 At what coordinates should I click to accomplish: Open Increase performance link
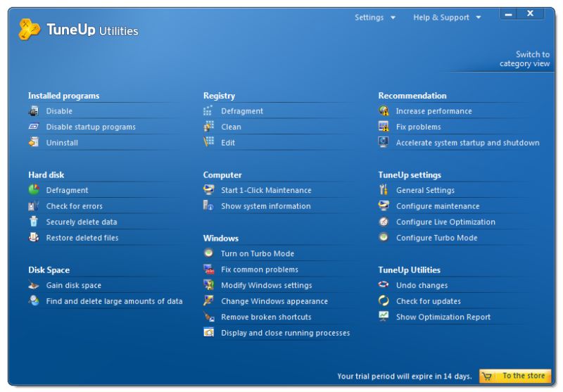click(434, 111)
